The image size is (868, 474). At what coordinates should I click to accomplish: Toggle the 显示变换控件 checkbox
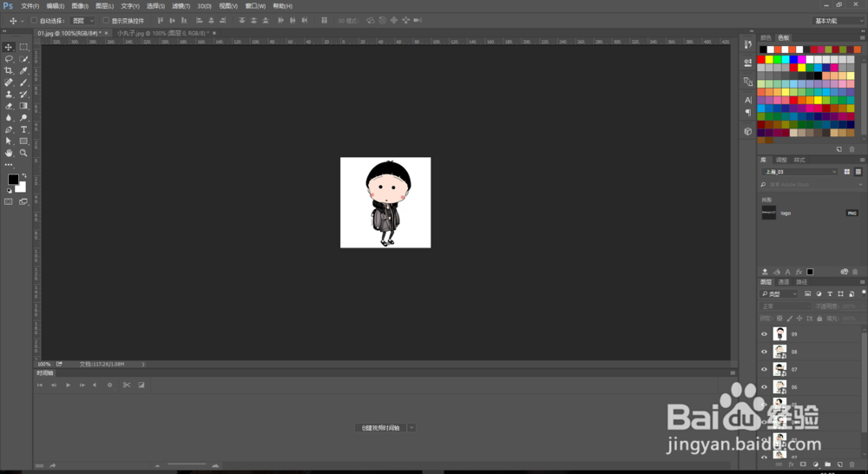[106, 21]
